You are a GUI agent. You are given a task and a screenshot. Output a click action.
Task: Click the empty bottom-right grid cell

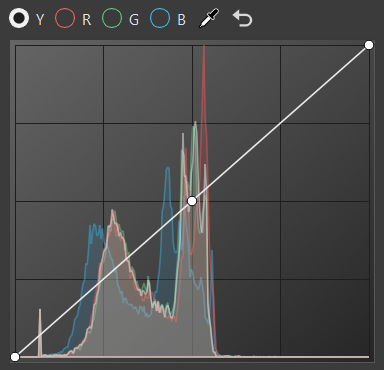click(x=325, y=318)
